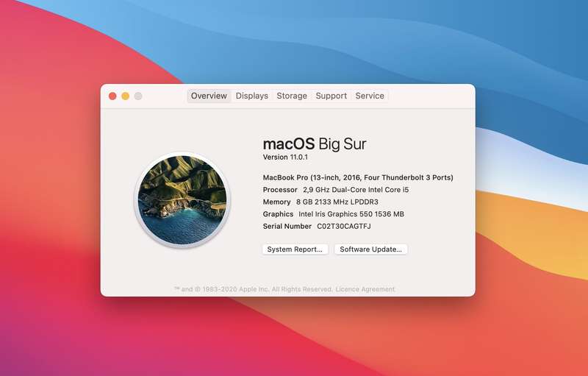The image size is (588, 376).
Task: Open the Licence Agreement link
Action: point(365,289)
